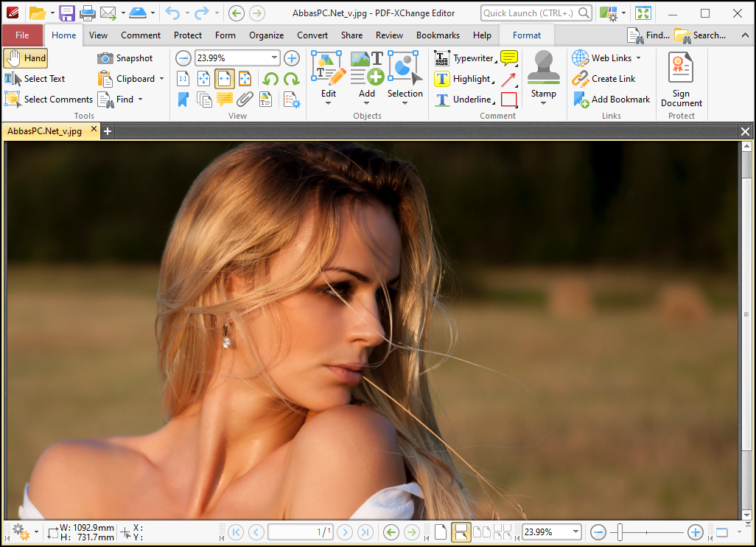Click Add Bookmark
This screenshot has width=756, height=547.
pos(611,100)
